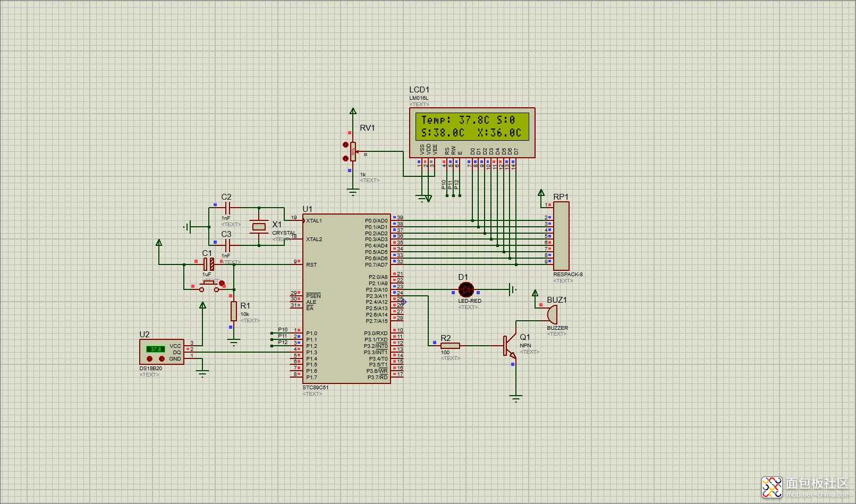Click RV1 lower red adjust button

click(x=346, y=158)
